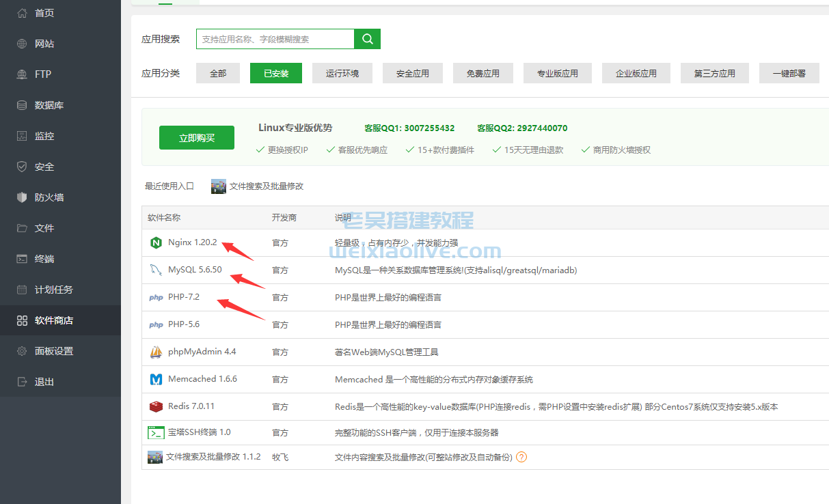Select the MySQL 5.6.50 icon

157,270
